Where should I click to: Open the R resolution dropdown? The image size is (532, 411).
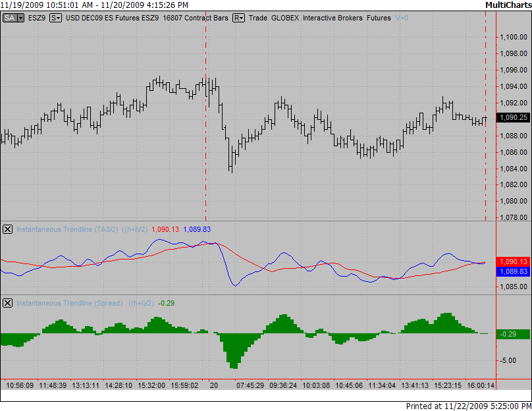238,18
